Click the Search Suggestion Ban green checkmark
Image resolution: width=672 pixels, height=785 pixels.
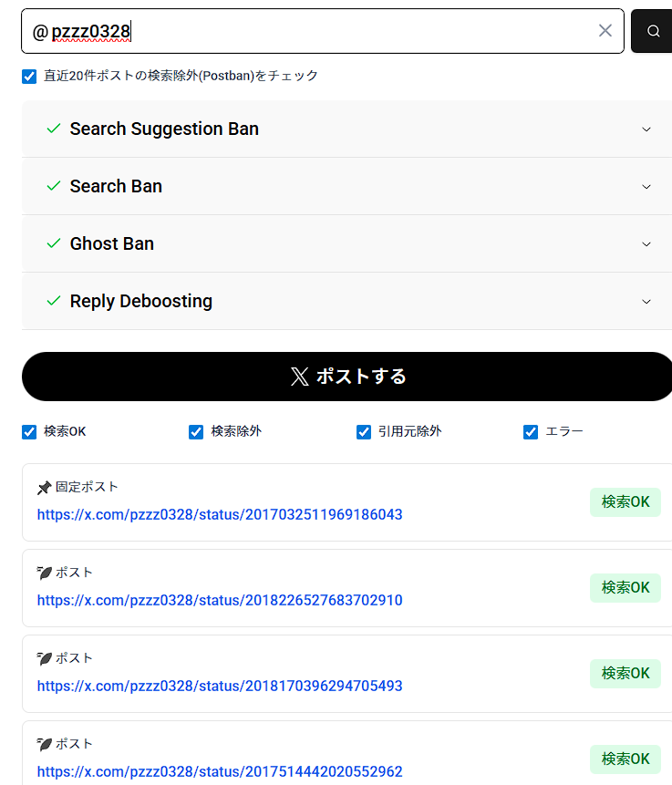54,129
